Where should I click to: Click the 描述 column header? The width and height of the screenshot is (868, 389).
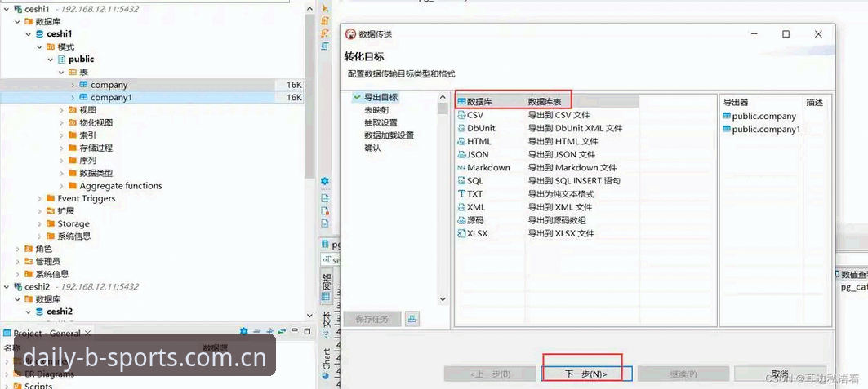pyautogui.click(x=814, y=102)
